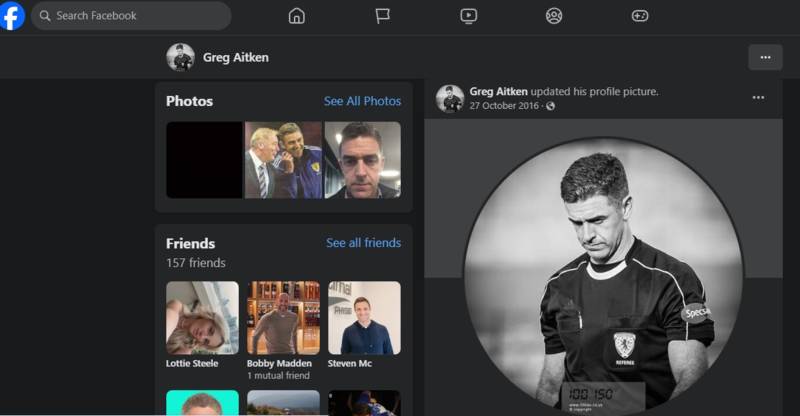Click the small avatar beside profile name header

(x=180, y=57)
